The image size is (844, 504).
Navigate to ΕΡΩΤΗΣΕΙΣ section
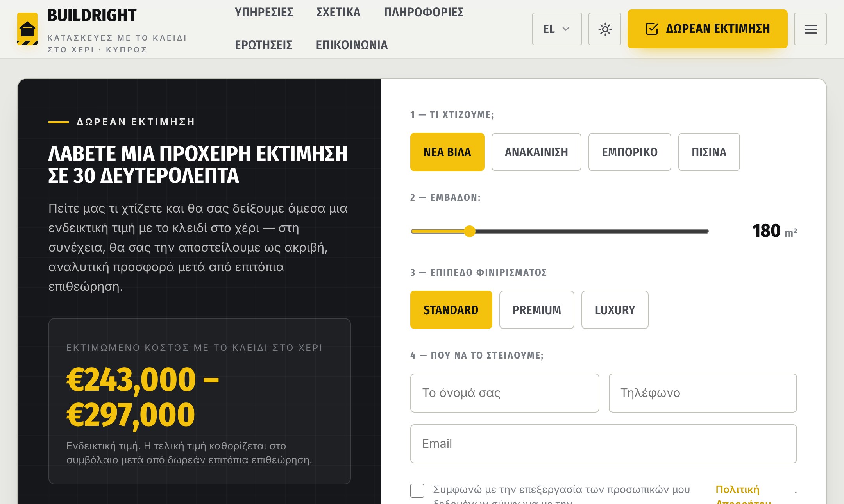pos(263,45)
